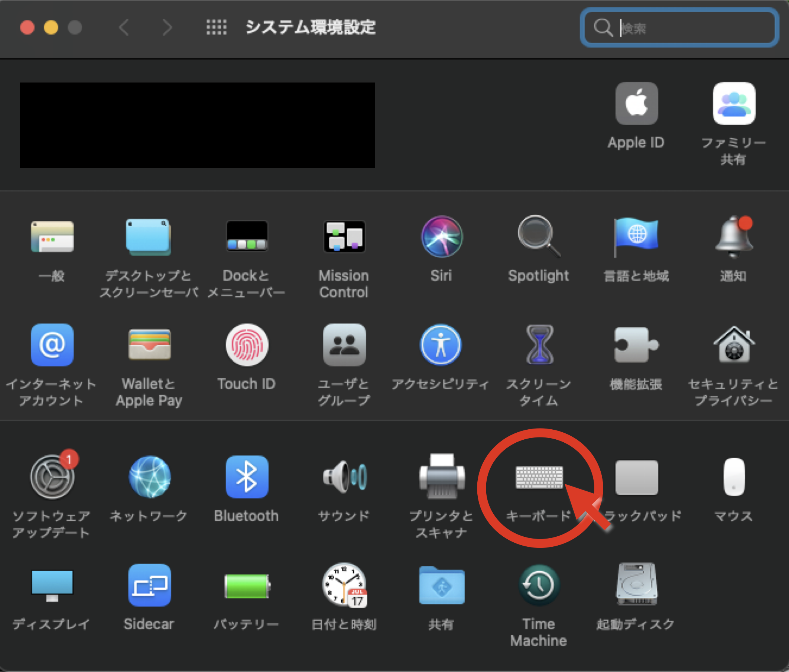
Task: Open the Apple ID pane
Action: click(636, 104)
